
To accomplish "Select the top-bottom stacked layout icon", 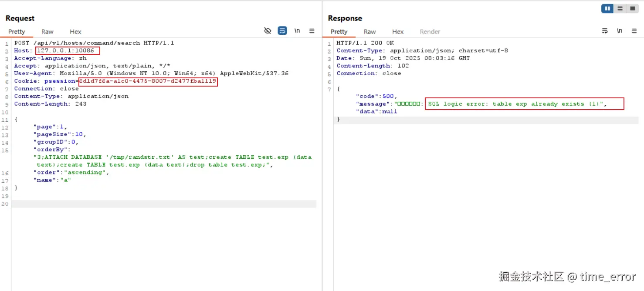I will coord(620,9).
